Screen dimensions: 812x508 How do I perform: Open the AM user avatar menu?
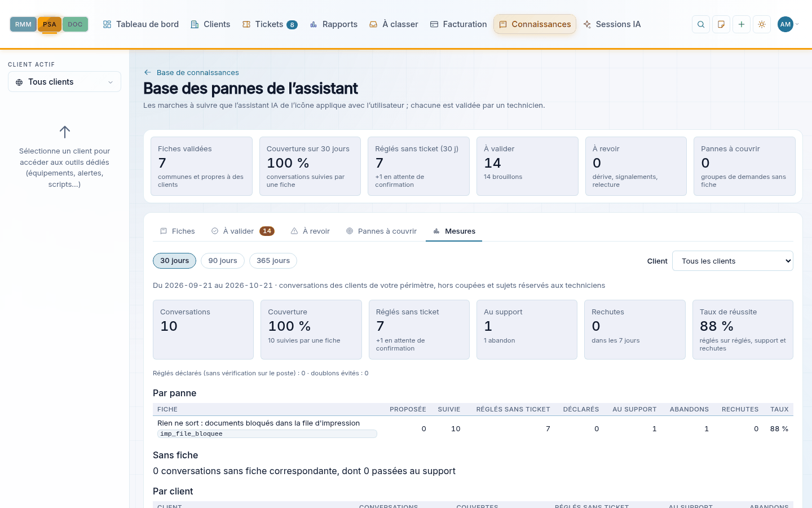tap(788, 24)
